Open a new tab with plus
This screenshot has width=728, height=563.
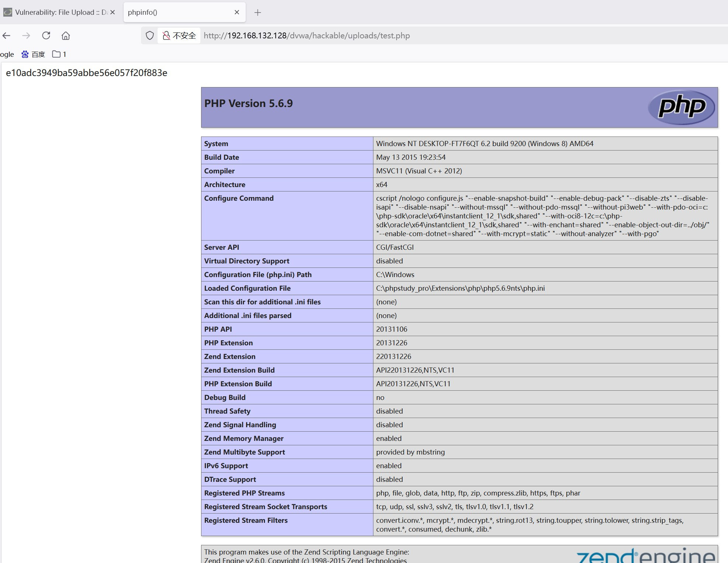point(258,13)
